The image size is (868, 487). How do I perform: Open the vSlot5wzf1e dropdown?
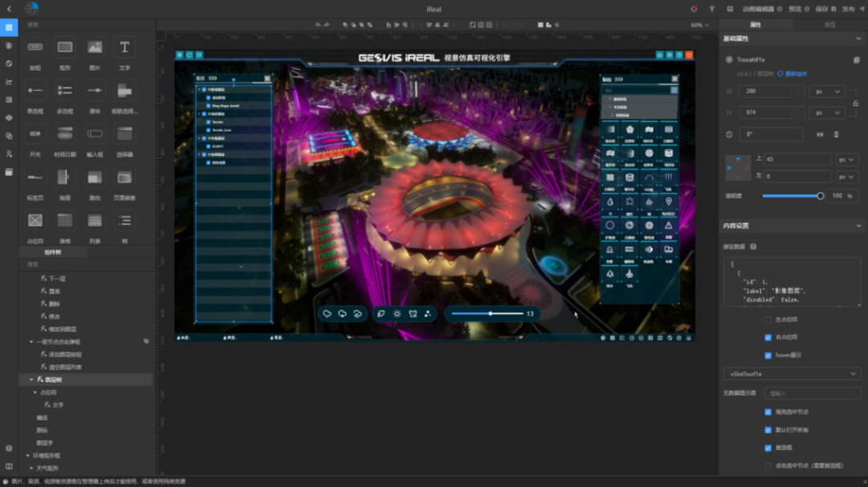coord(792,374)
